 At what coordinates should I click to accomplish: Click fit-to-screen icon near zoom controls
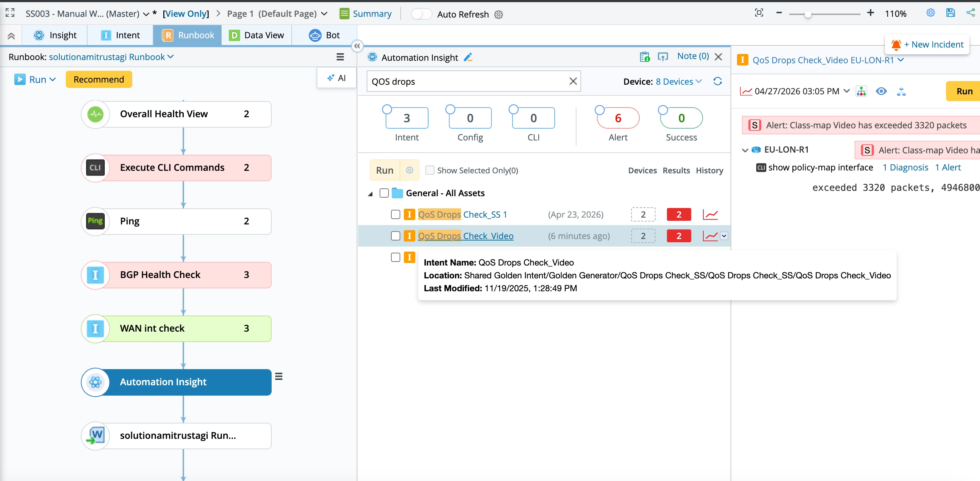tap(759, 13)
